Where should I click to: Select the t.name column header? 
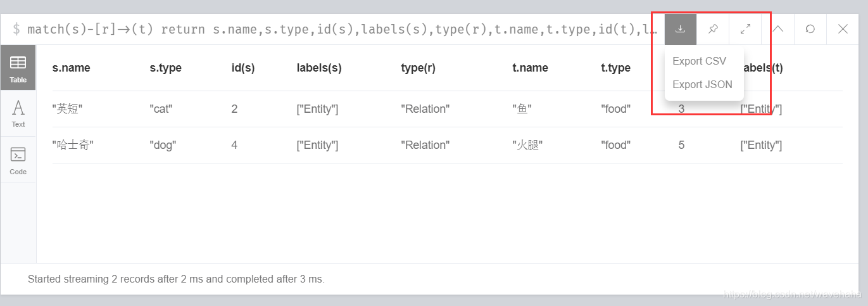(x=530, y=68)
